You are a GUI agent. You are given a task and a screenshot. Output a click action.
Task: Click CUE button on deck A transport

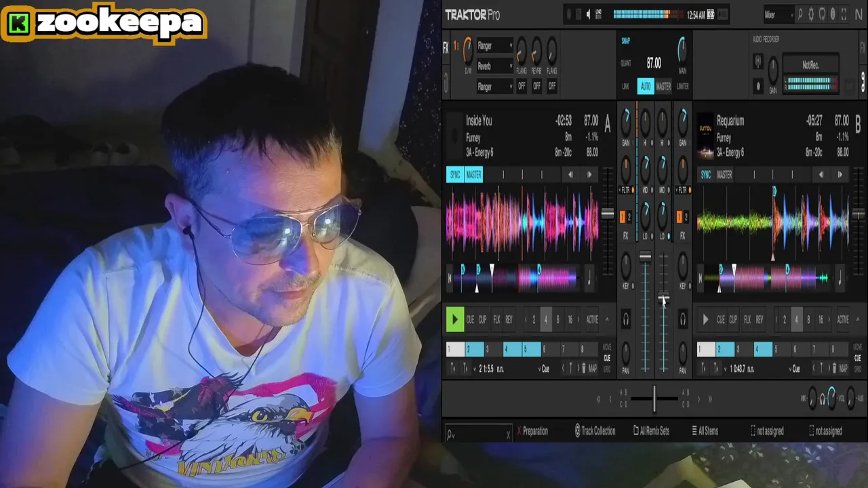coord(470,320)
